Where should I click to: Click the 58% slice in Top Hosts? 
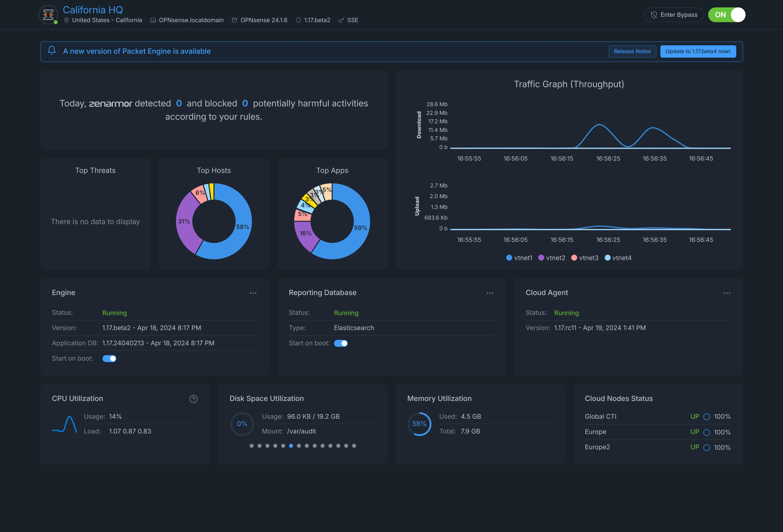[243, 227]
